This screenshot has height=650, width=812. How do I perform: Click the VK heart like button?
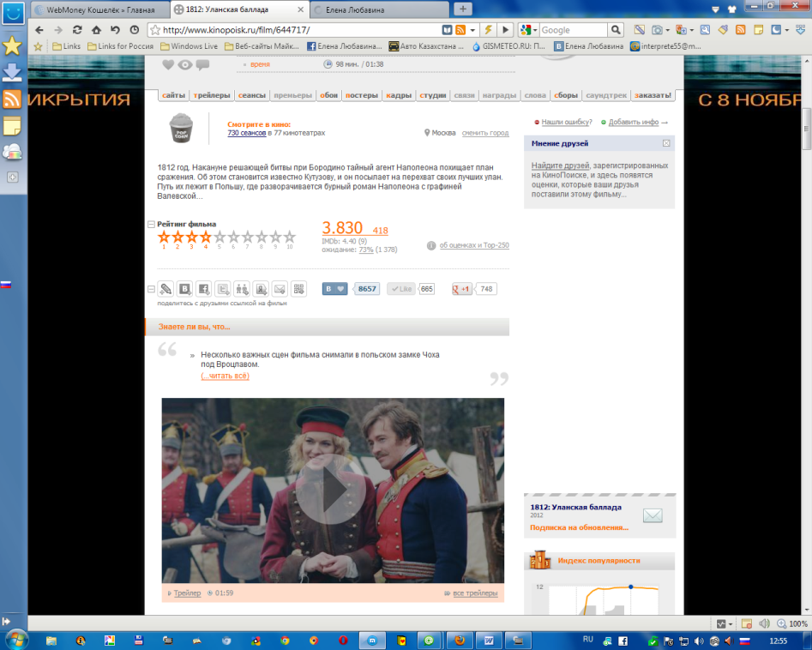point(334,288)
